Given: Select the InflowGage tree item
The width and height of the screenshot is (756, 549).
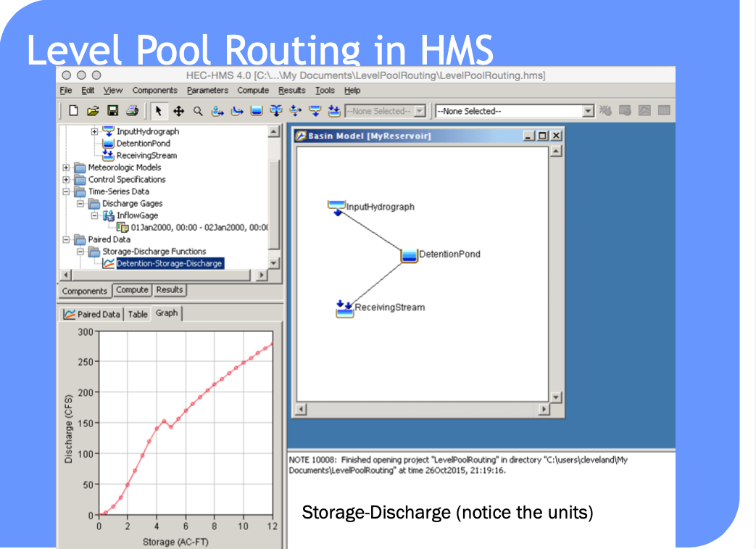Looking at the screenshot, I should click(x=137, y=215).
